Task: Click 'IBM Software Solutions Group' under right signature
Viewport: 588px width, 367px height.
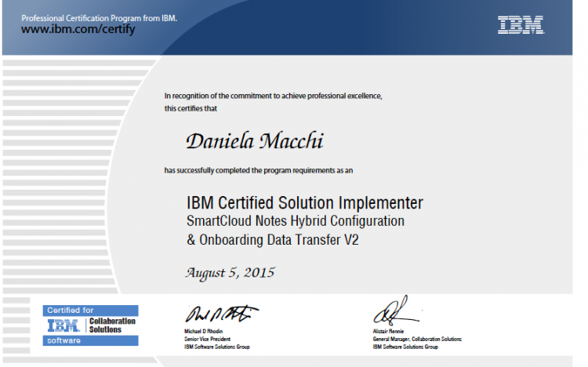Action: (405, 347)
